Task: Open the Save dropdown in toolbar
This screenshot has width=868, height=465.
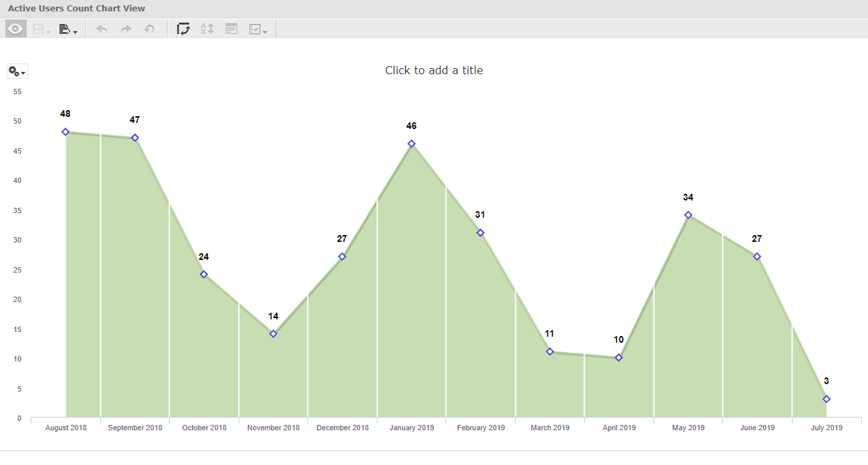Action: click(41, 29)
